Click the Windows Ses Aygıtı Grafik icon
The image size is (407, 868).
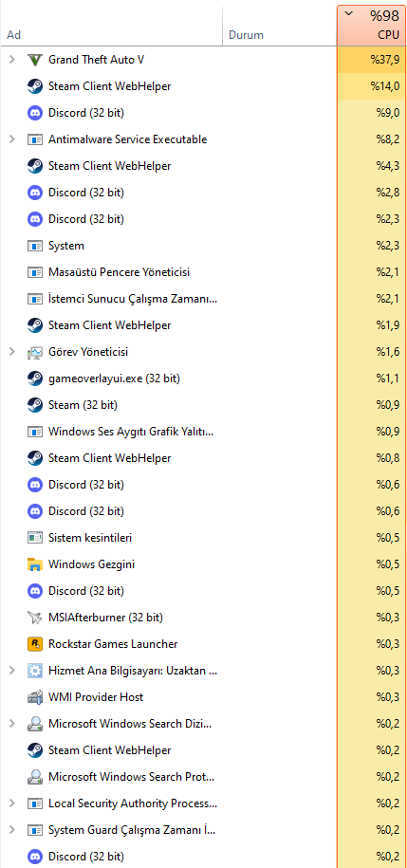pyautogui.click(x=35, y=432)
